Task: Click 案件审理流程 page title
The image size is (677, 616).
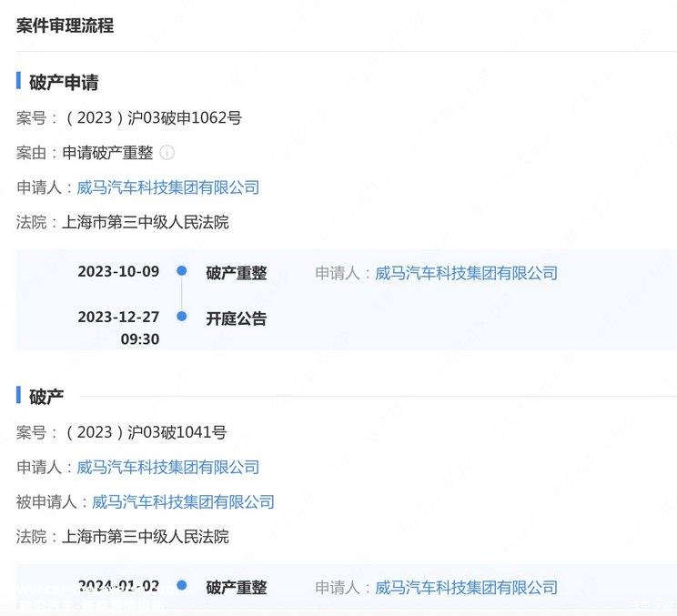Action: tap(66, 25)
